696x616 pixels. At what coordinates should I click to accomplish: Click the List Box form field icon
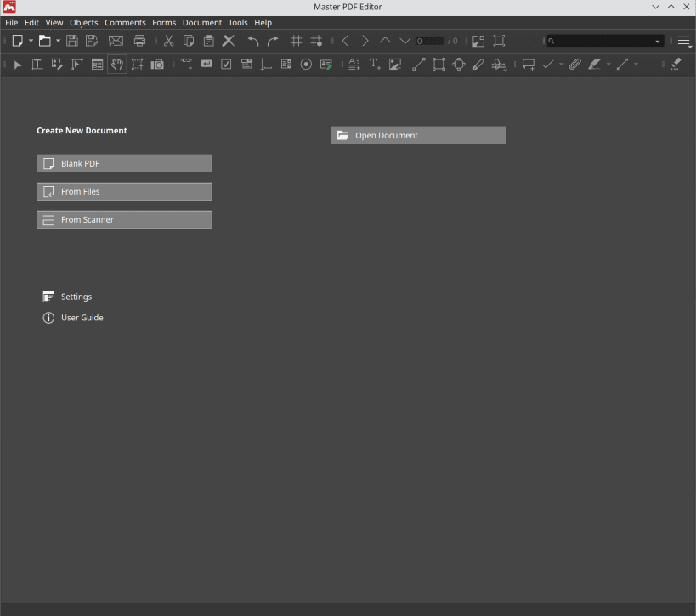286,65
